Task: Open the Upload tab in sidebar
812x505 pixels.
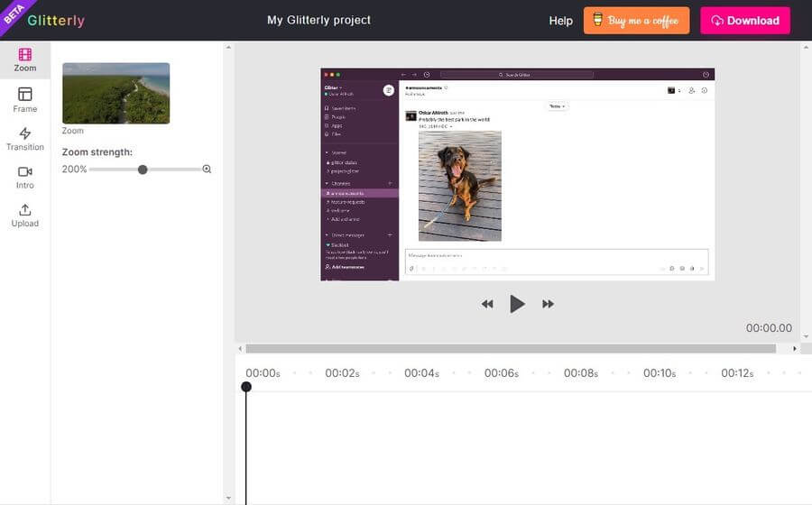Action: 25,216
